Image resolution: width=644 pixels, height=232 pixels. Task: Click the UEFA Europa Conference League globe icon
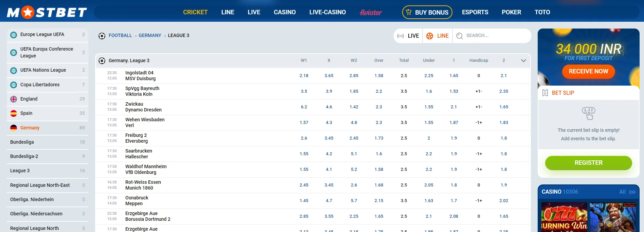14,52
